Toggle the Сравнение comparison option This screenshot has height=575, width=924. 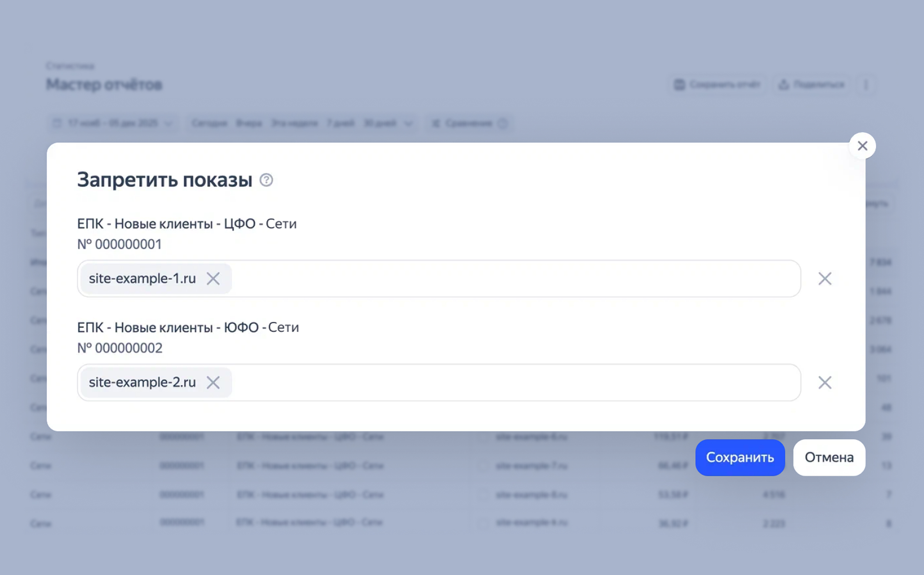pyautogui.click(x=468, y=123)
